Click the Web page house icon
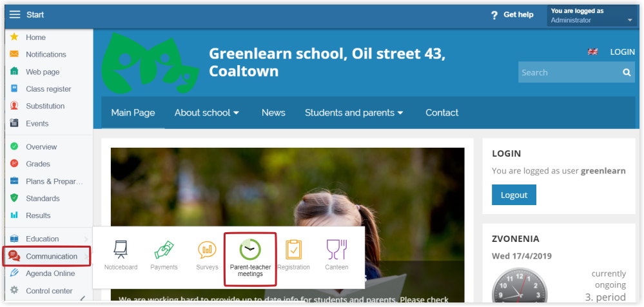Image resolution: width=644 pixels, height=307 pixels. [x=14, y=72]
